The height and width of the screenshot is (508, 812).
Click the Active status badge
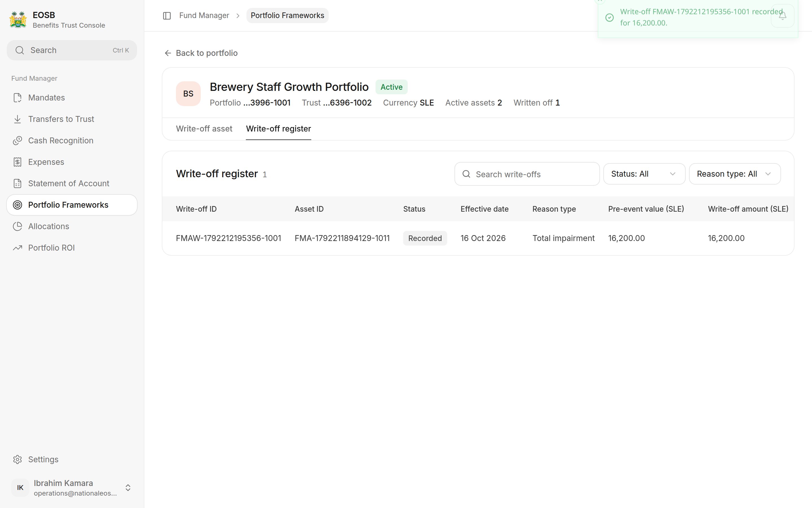[x=391, y=87]
